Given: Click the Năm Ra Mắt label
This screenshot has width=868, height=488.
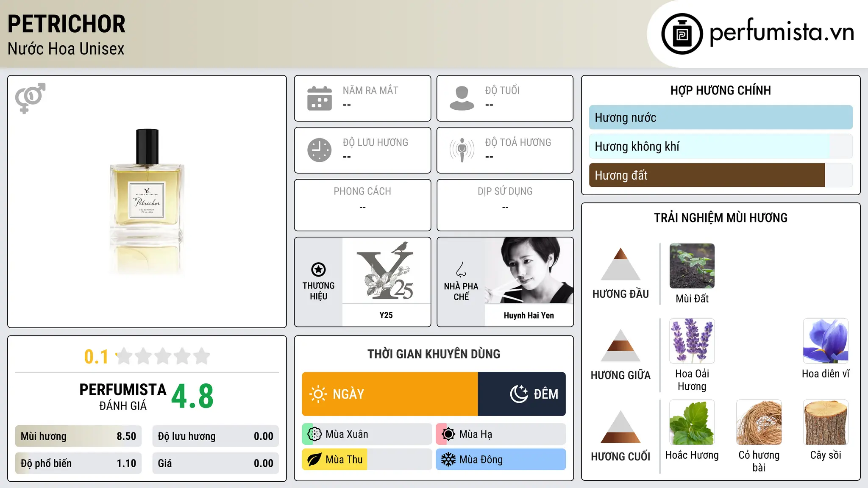Looking at the screenshot, I should pos(370,90).
